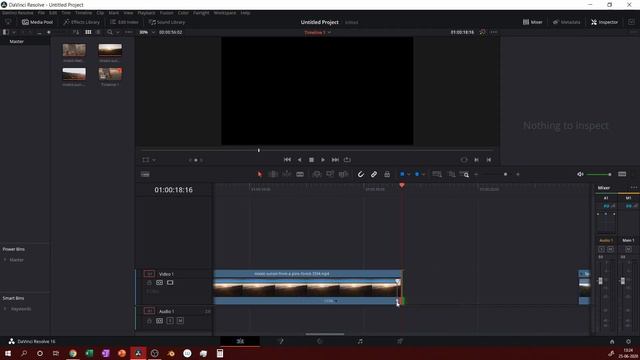This screenshot has height=360, width=640.
Task: Show the Mixer panel from top bar
Action: pyautogui.click(x=533, y=22)
